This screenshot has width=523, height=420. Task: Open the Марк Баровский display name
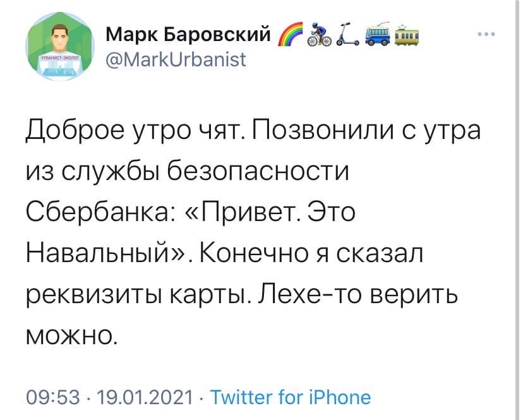point(188,33)
